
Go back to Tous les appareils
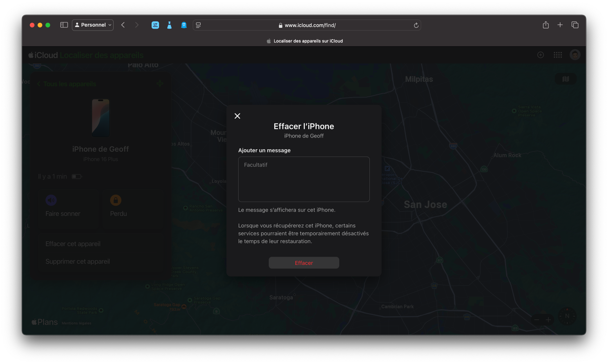pyautogui.click(x=67, y=84)
